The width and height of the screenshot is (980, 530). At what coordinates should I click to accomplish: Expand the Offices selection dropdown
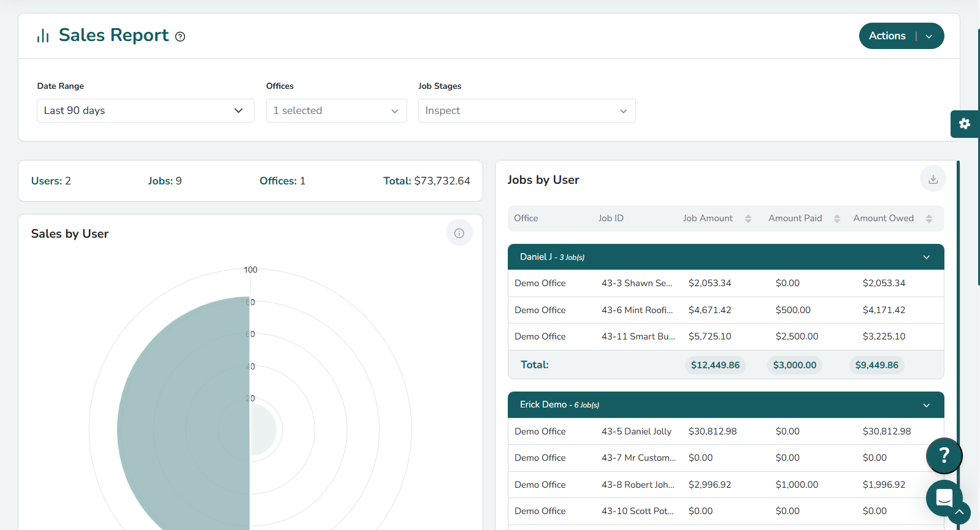pos(336,111)
